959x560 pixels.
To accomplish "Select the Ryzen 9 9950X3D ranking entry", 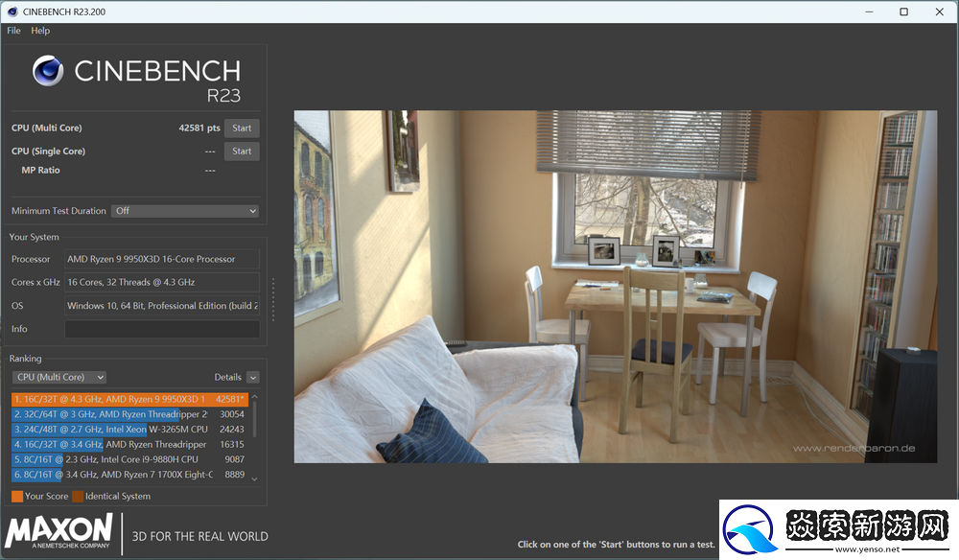I will click(x=129, y=398).
